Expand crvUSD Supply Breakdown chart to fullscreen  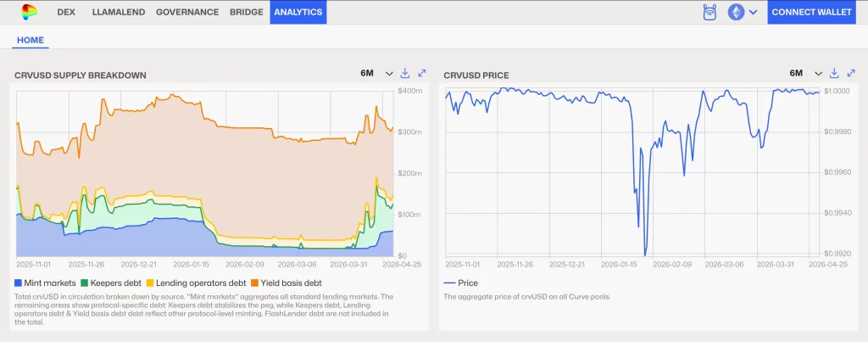[422, 73]
